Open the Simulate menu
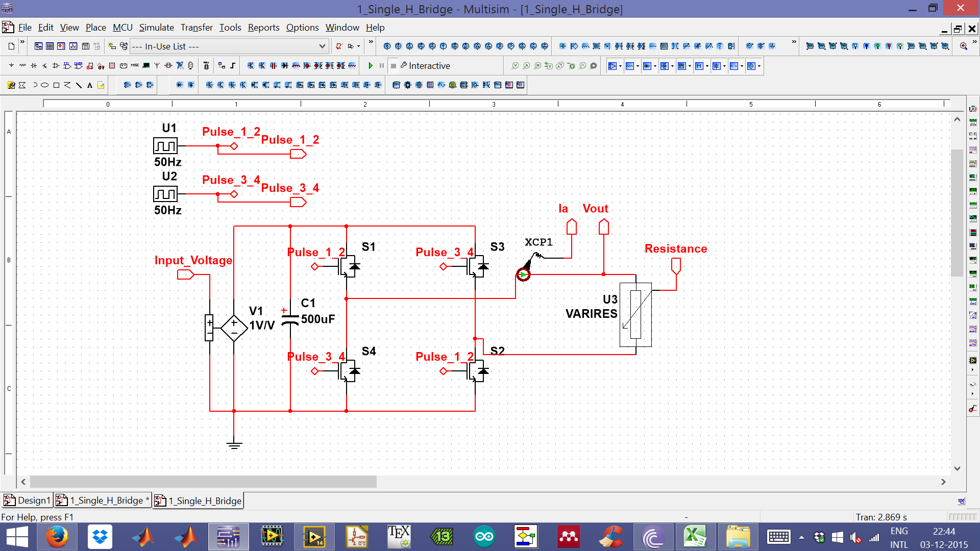This screenshot has width=980, height=551. (156, 28)
